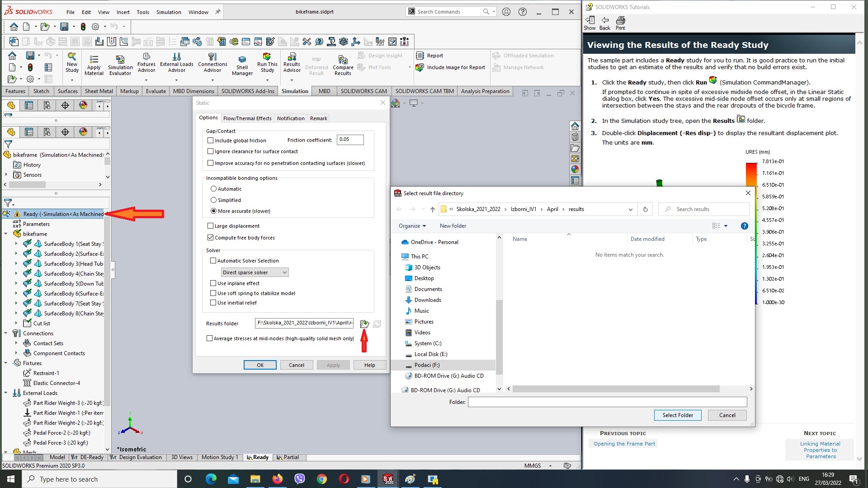868x488 pixels.
Task: Open the Direct sparse solver dropdown
Action: (x=255, y=272)
